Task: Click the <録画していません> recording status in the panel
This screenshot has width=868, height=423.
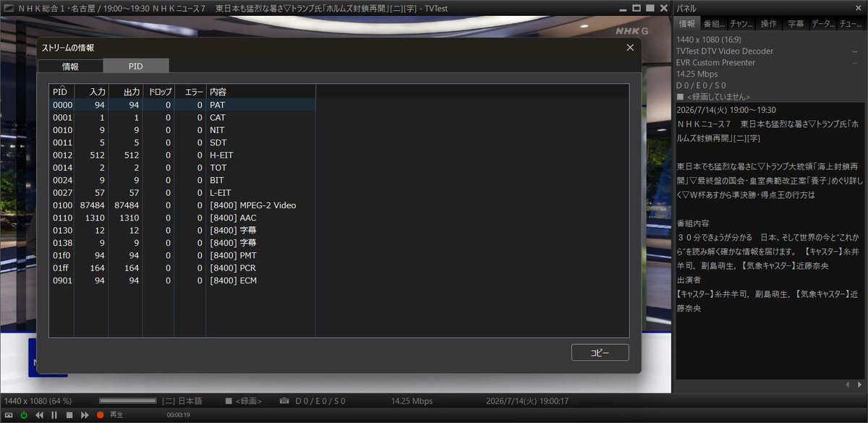Action: (713, 97)
